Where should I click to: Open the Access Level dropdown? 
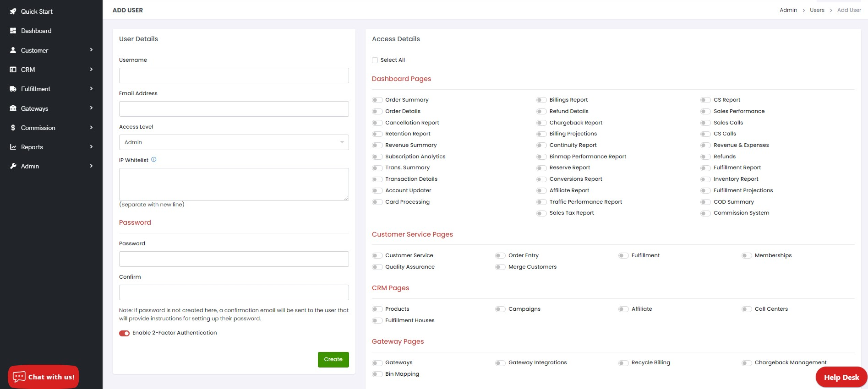click(x=234, y=142)
